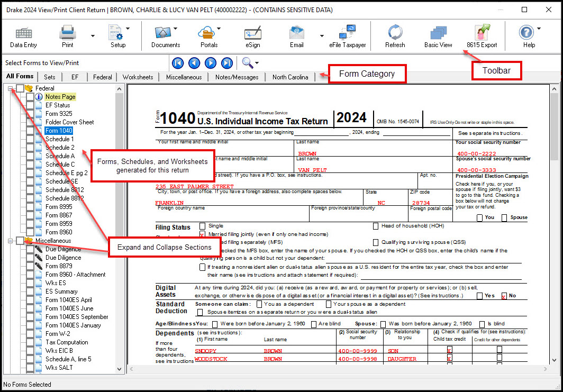The height and width of the screenshot is (392, 563).
Task: Open the Email dropdown arrow
Action: (x=322, y=36)
